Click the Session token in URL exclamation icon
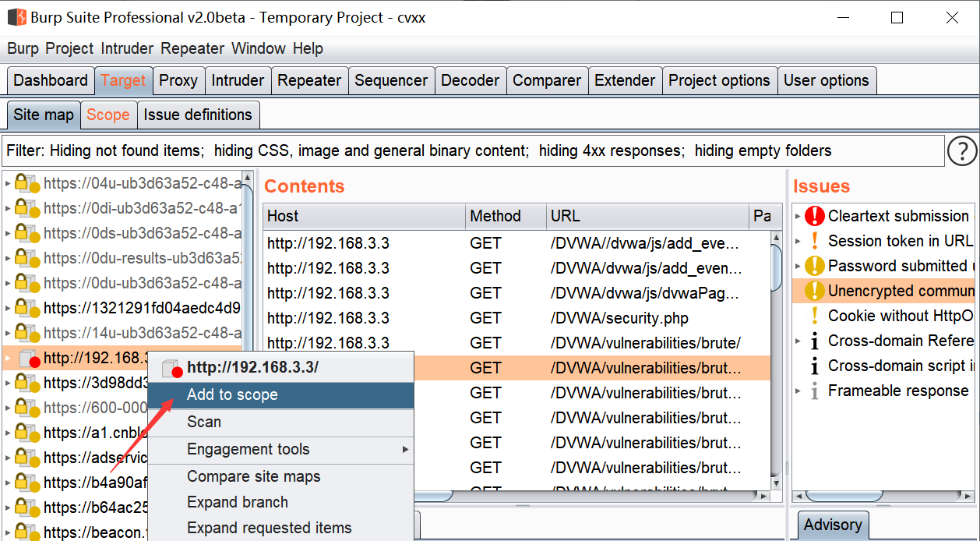Image resolution: width=980 pixels, height=541 pixels. coord(815,241)
